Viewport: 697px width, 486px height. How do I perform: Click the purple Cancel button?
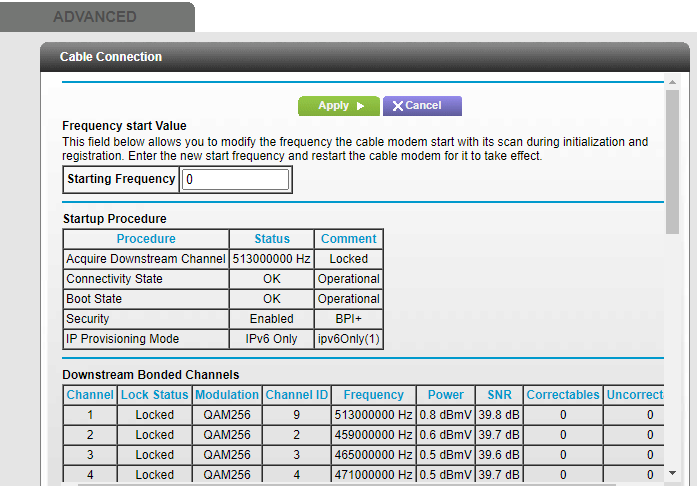422,106
